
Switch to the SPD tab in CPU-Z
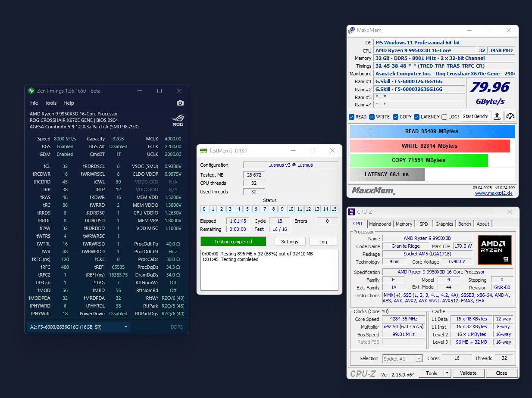(x=424, y=224)
